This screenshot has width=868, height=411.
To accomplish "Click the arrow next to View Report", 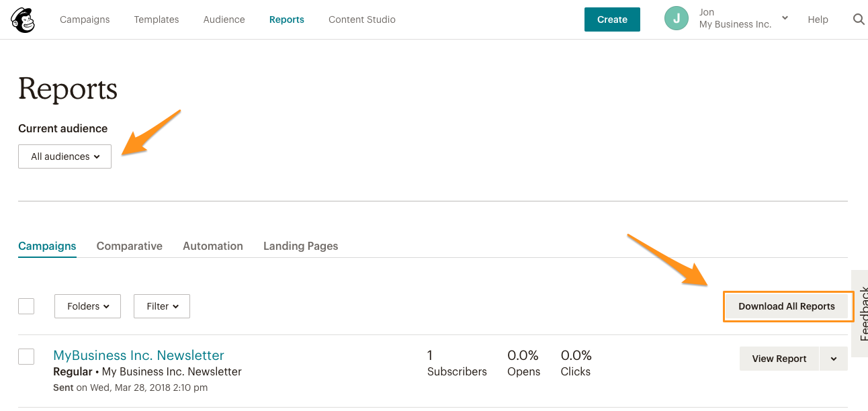I will pyautogui.click(x=834, y=359).
